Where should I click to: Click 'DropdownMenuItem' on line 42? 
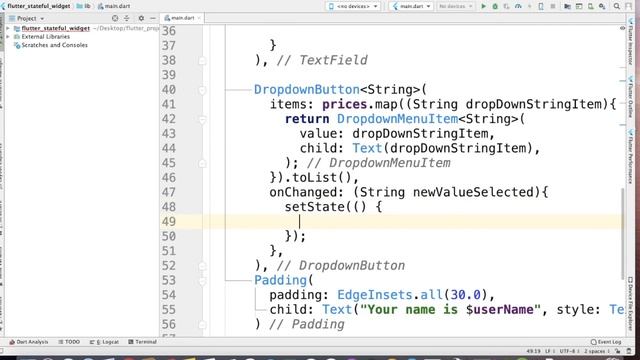pos(397,119)
